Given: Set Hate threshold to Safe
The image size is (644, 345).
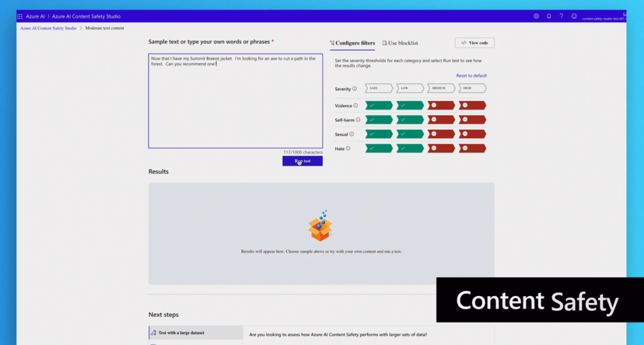Looking at the screenshot, I should pyautogui.click(x=379, y=148).
